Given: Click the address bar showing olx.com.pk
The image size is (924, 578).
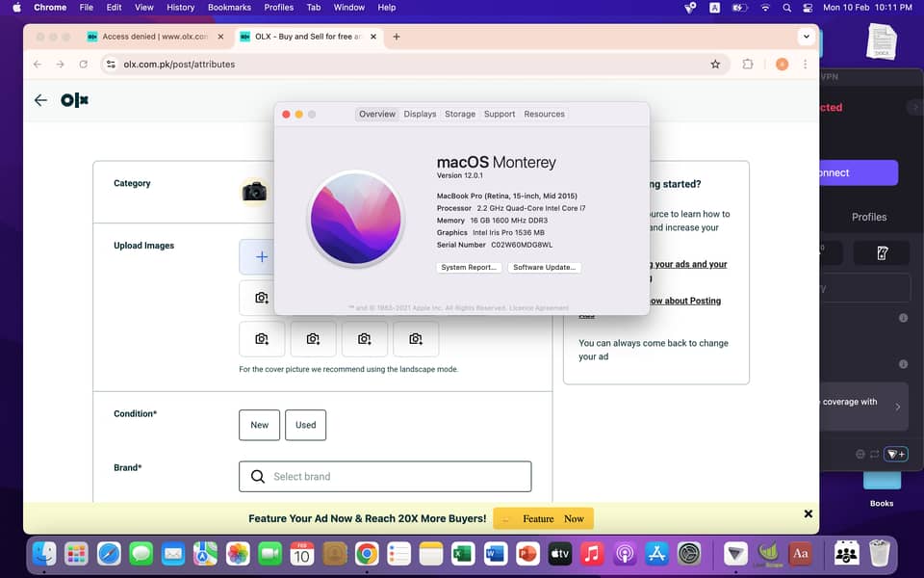Looking at the screenshot, I should tap(385, 65).
